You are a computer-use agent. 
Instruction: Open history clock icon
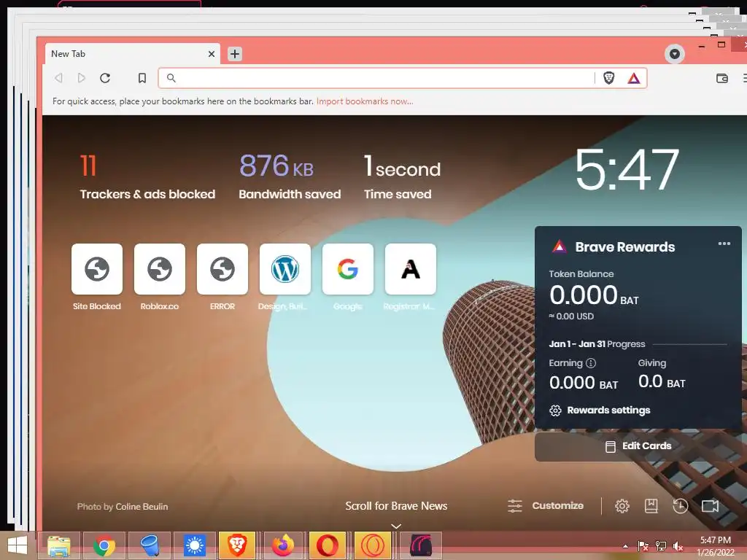(x=681, y=506)
